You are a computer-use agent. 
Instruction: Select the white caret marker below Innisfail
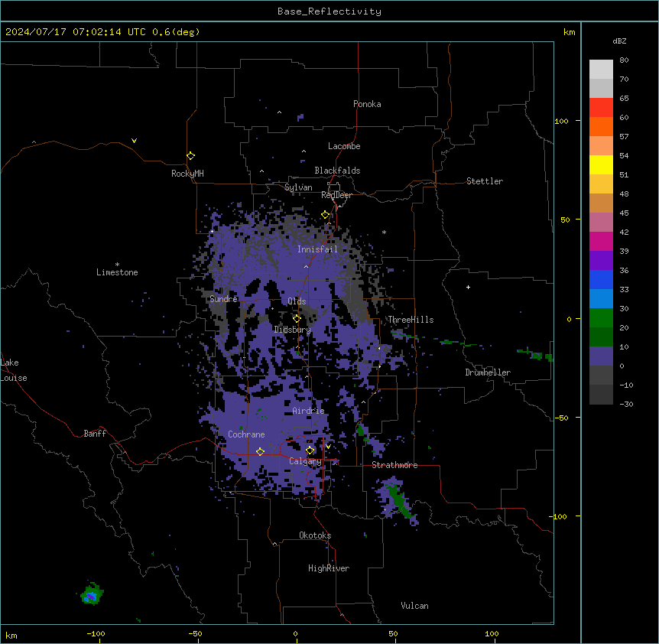click(x=306, y=266)
